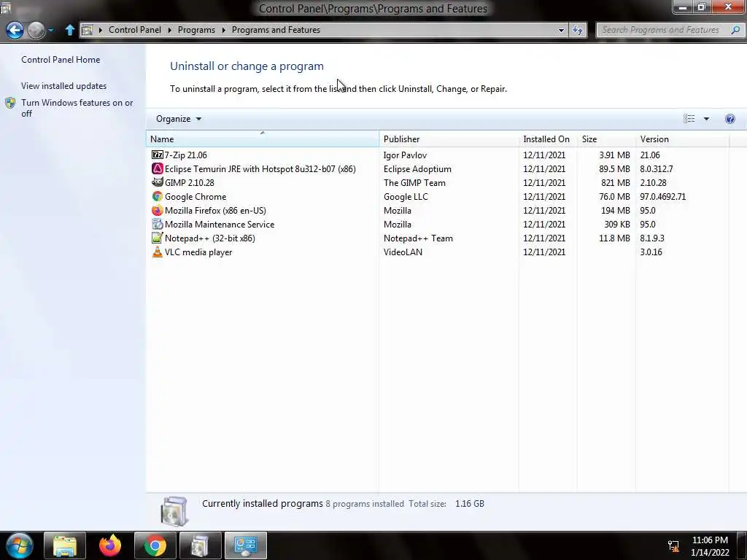
Task: Expand the view options dropdown arrow
Action: point(706,119)
